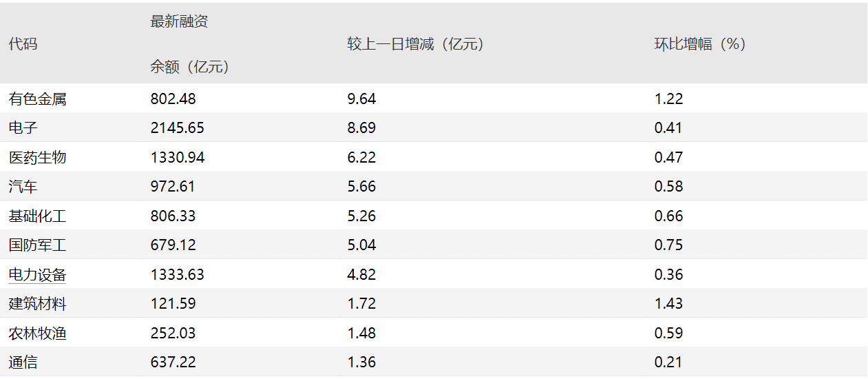Select the 有色金属 row label
Viewport: 868px width, 379px height.
coord(38,99)
